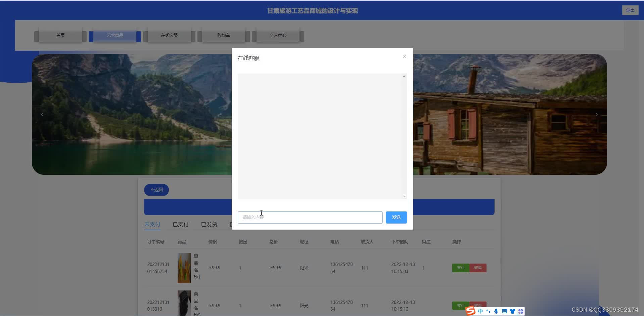Switch to the 已发货 orders tab

click(209, 224)
